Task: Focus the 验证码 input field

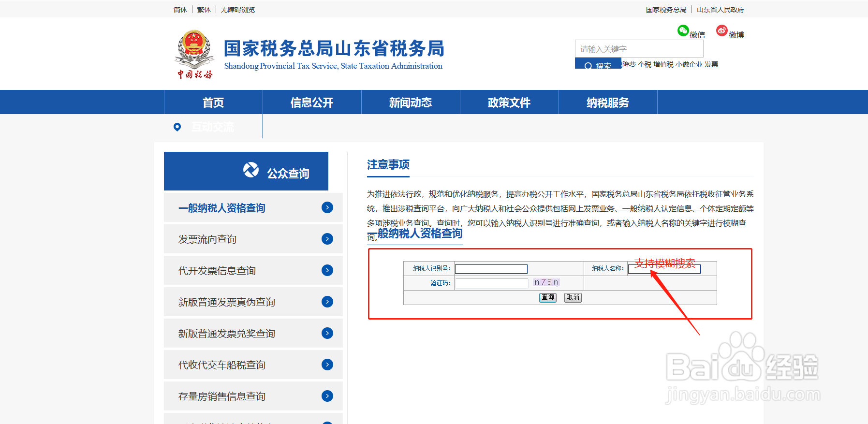Action: coord(492,283)
